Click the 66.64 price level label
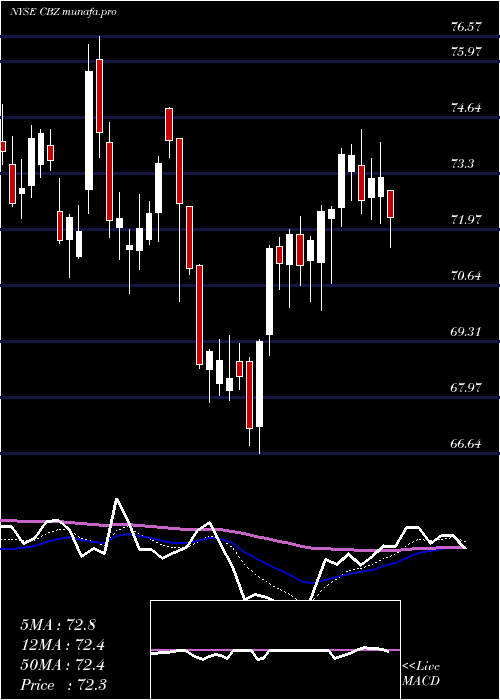Screen dimensions: 500x700 [x=466, y=444]
